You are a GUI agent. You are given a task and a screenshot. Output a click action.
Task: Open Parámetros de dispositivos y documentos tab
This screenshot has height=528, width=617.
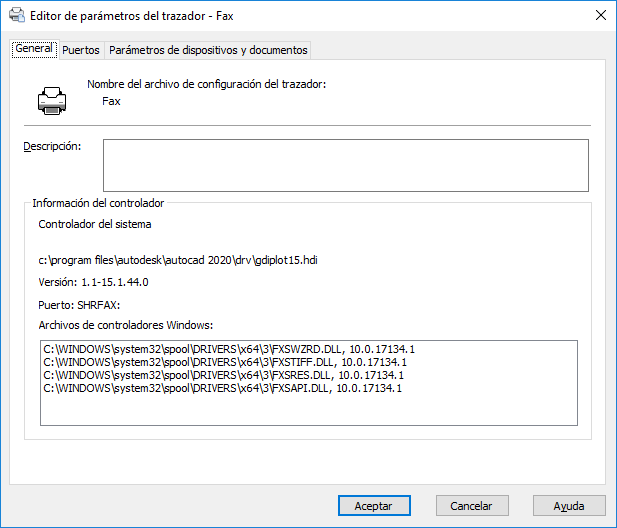pos(208,50)
